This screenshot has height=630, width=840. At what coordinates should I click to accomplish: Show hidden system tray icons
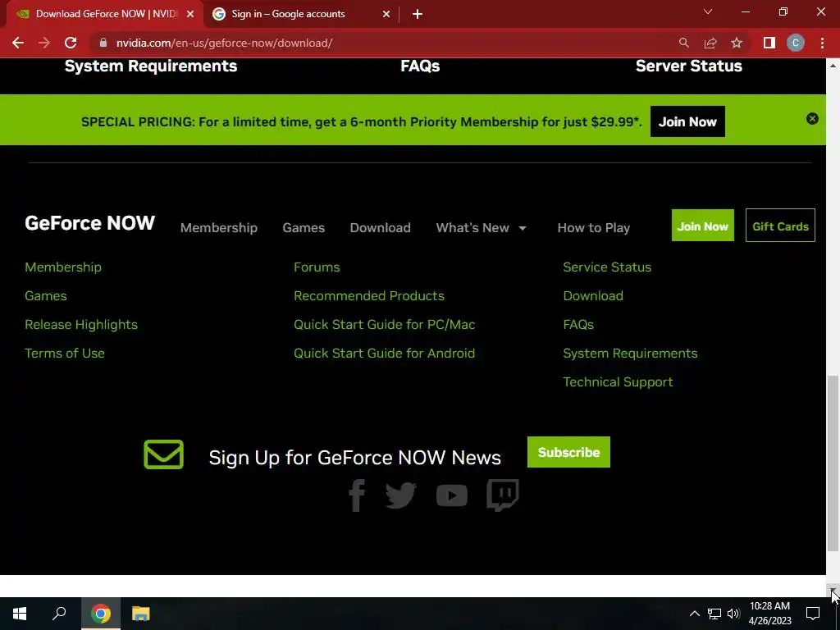tap(694, 614)
